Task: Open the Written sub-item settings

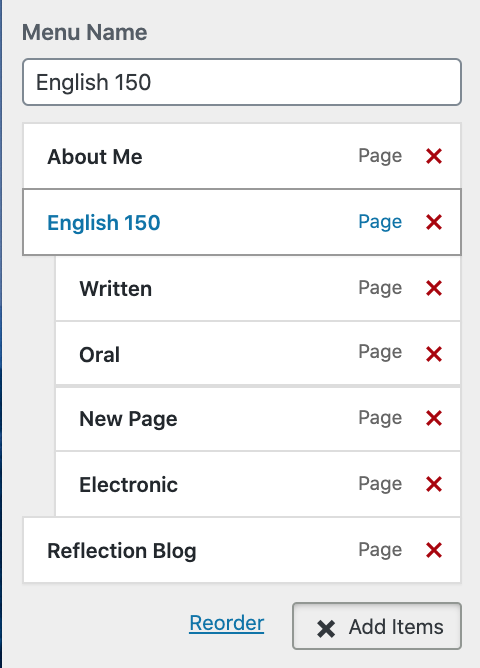Action: 258,288
